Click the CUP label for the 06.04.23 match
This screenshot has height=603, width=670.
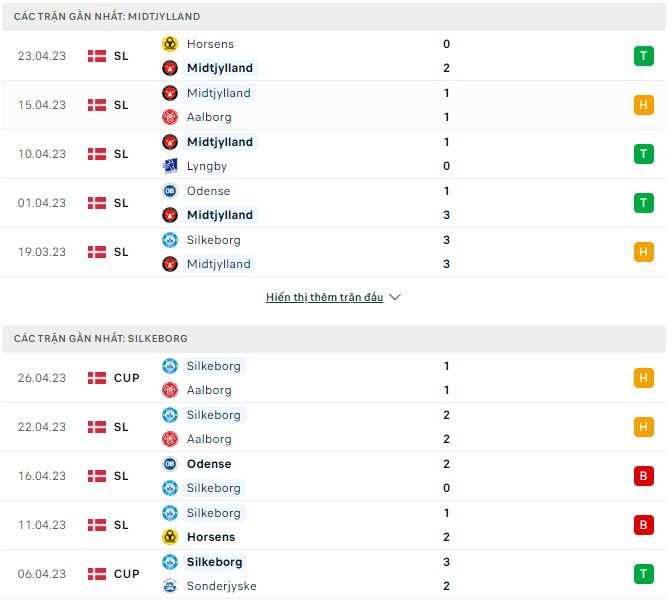[127, 574]
